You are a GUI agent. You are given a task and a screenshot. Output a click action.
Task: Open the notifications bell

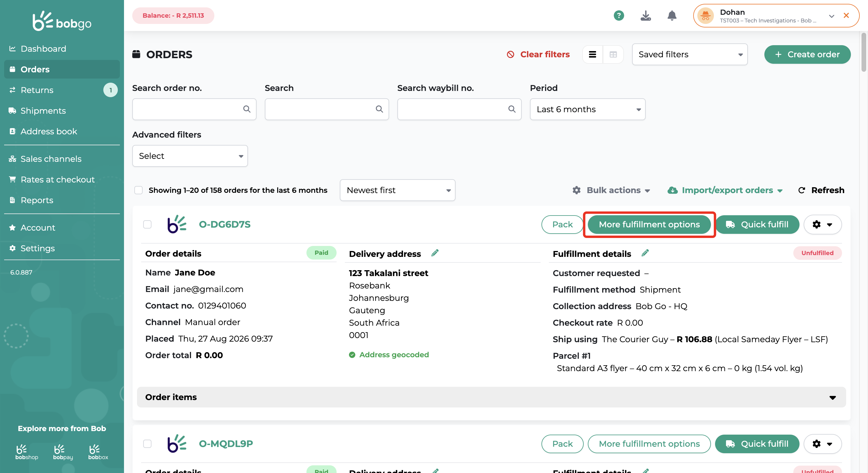click(x=672, y=15)
